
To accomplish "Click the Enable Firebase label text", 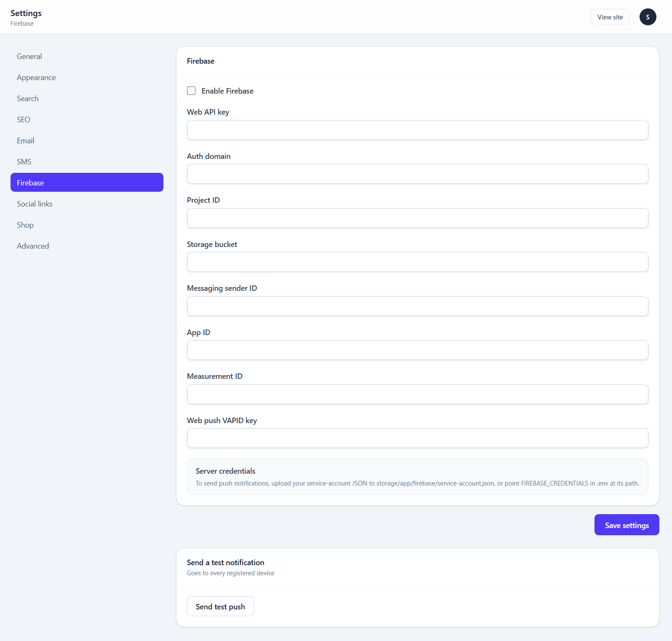I will (228, 91).
